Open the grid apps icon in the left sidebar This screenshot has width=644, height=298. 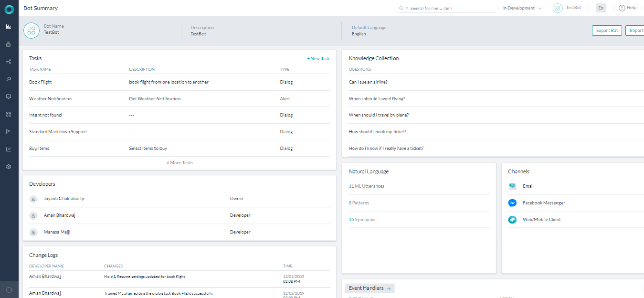coord(8,114)
